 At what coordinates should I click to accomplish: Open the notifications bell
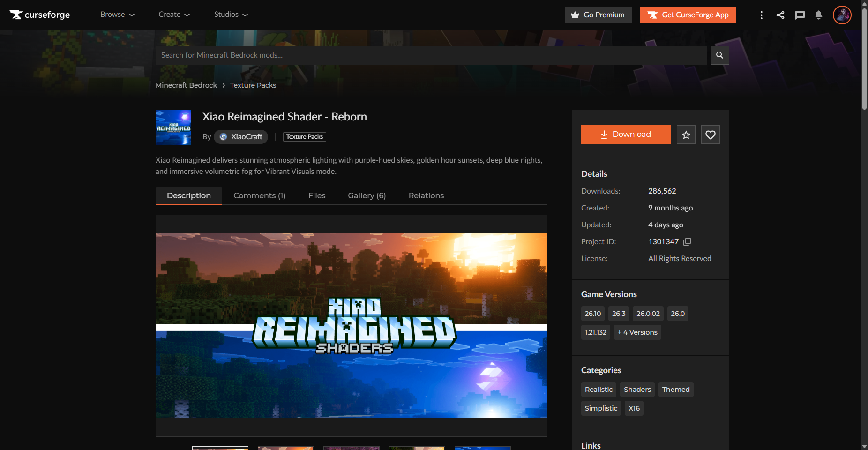click(819, 15)
